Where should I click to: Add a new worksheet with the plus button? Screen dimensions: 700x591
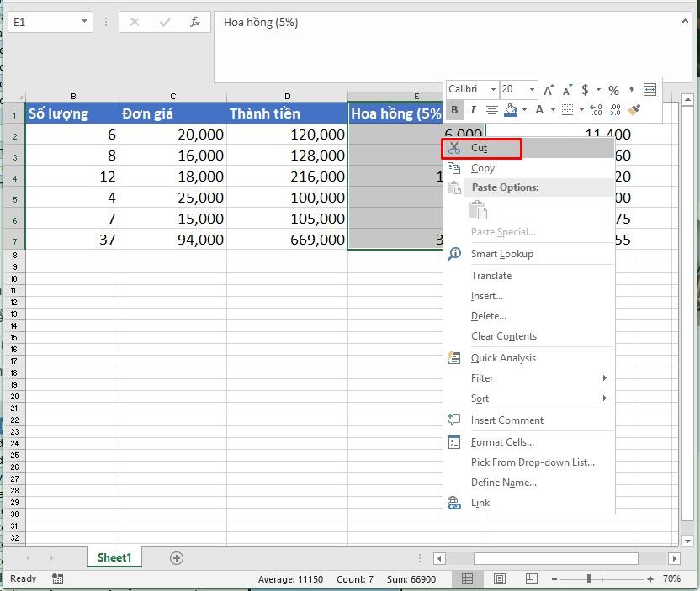tap(176, 557)
